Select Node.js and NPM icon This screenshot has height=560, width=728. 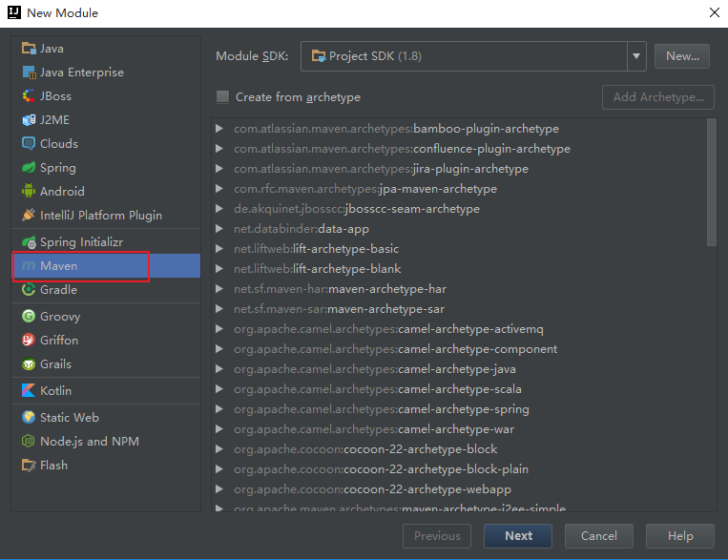[x=29, y=441]
